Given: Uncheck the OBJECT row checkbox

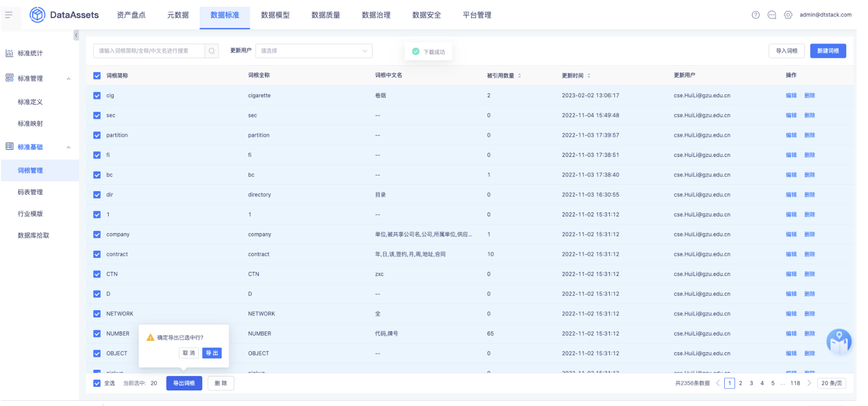Looking at the screenshot, I should 97,354.
